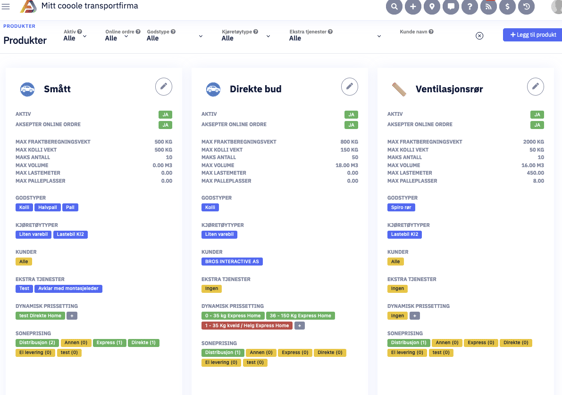Viewport: 562px width, 395px height.
Task: Click the plus icon in header toolbar
Action: tap(413, 6)
